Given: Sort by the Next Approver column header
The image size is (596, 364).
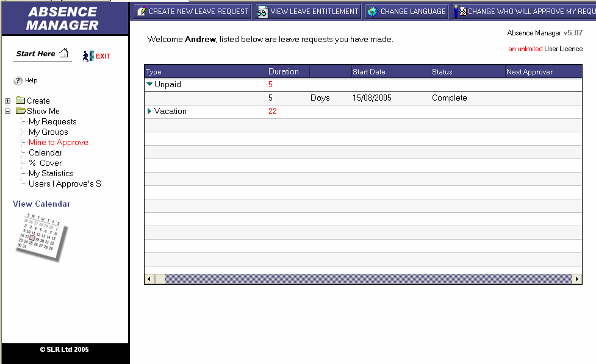Looking at the screenshot, I should pos(530,72).
